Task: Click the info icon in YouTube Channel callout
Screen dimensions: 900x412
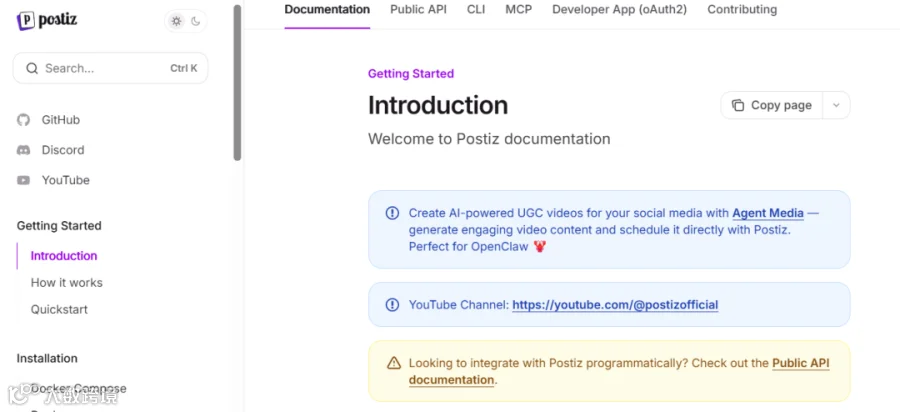Action: [392, 305]
